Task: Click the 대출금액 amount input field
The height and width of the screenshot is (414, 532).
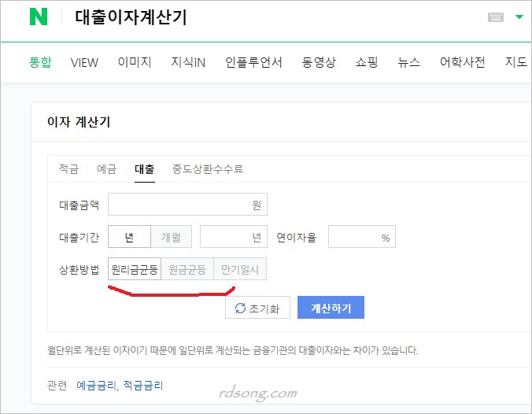Action: (187, 205)
